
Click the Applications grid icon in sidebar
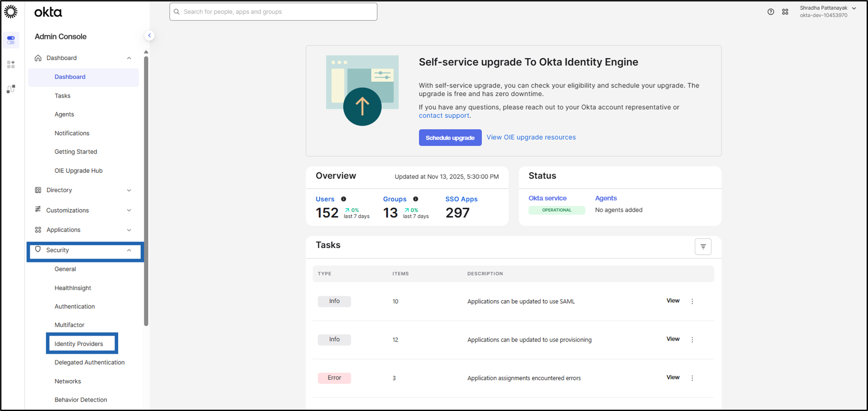(38, 230)
